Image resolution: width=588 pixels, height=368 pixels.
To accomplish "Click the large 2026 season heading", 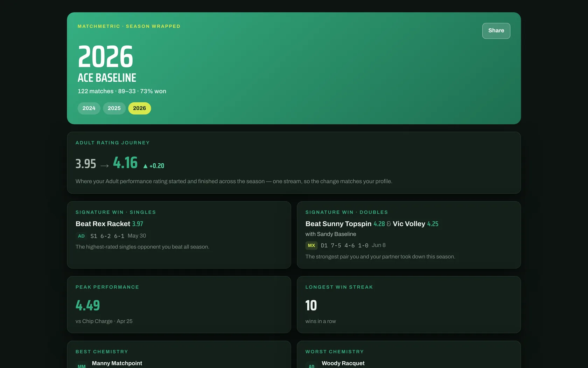I will coord(105,57).
